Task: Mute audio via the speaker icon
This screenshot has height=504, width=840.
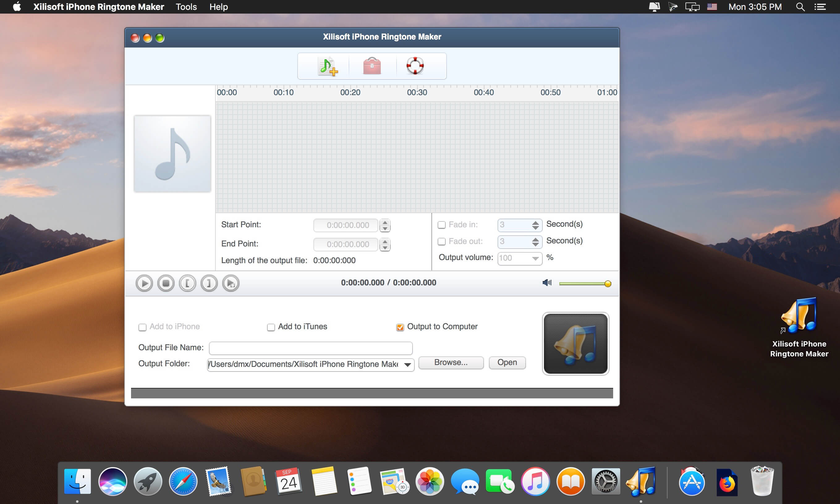Action: [x=547, y=283]
